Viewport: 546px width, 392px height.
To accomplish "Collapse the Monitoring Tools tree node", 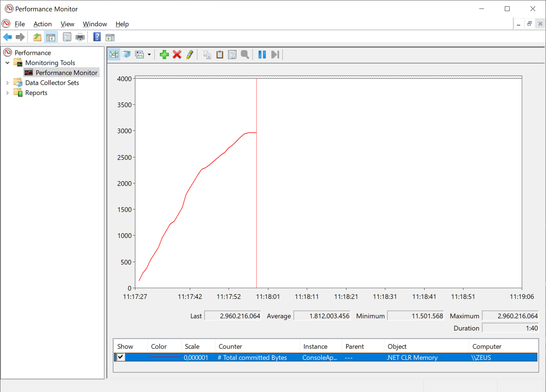I will [x=8, y=63].
